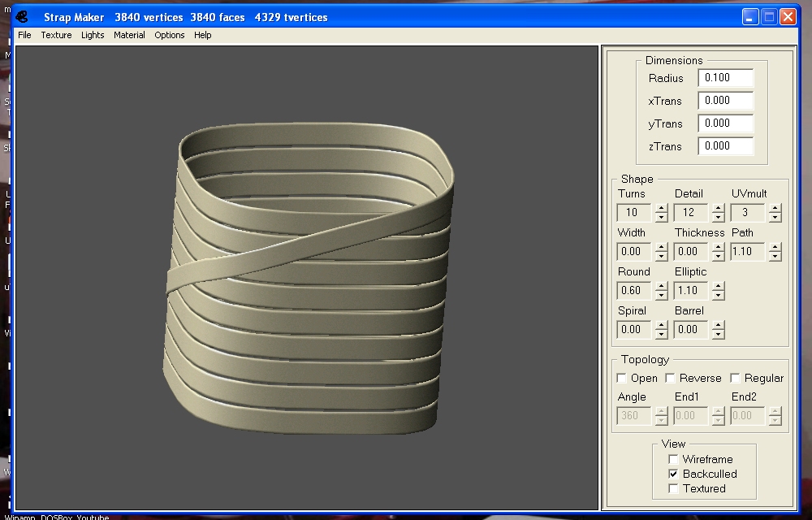Screen dimensions: 812x520
Task: Increase the UVmult value with up arrow
Action: (775, 208)
